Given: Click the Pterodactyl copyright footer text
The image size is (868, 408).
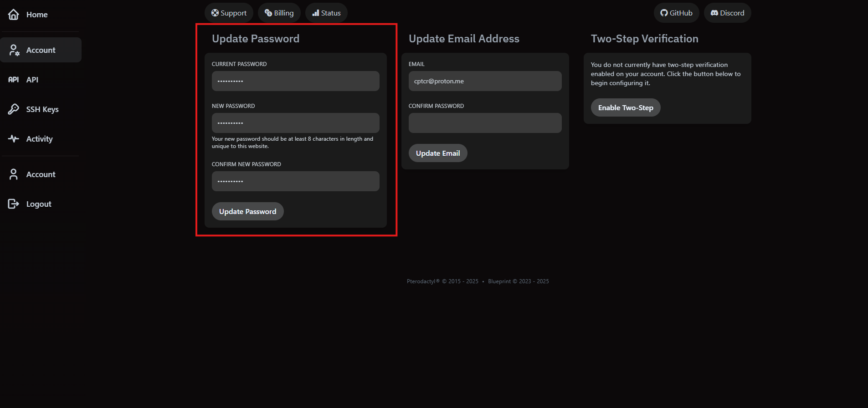Looking at the screenshot, I should (442, 281).
